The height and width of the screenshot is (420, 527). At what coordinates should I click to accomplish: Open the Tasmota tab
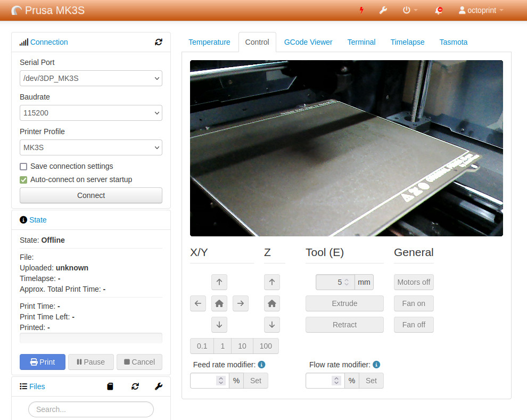pyautogui.click(x=454, y=42)
